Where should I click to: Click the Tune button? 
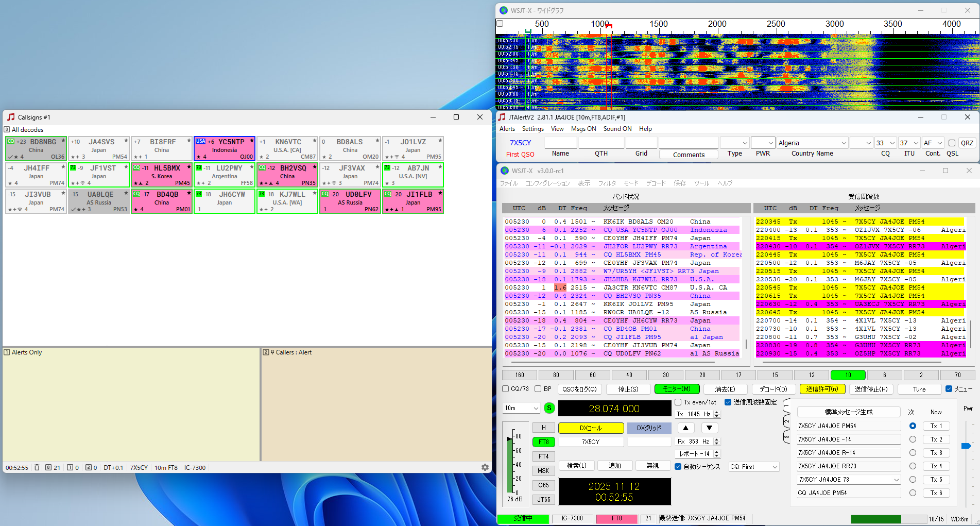pos(919,389)
